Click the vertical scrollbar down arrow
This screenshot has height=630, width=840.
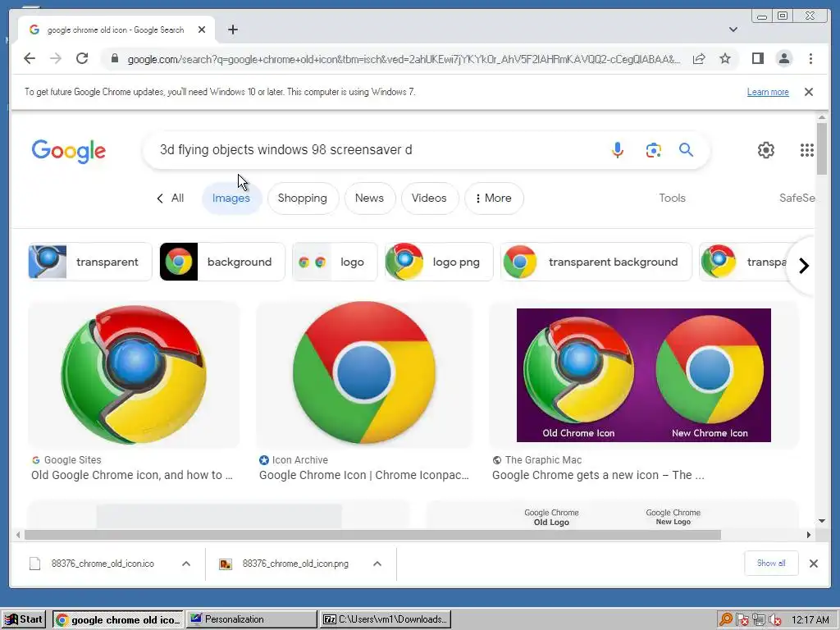click(821, 521)
